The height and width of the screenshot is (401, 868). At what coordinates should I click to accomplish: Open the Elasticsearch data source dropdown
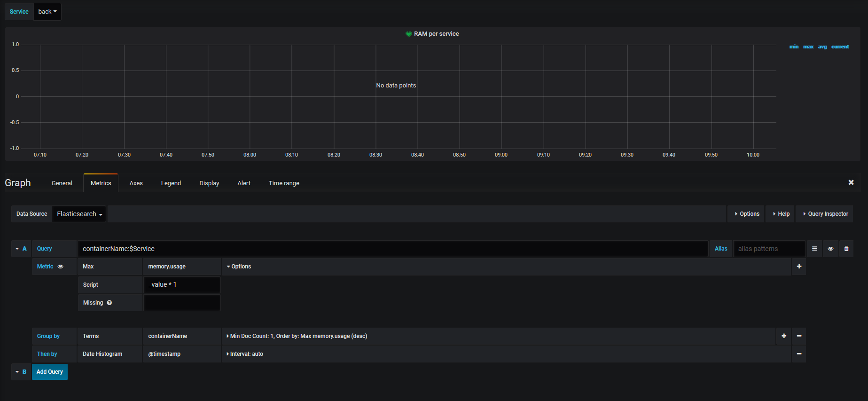coord(79,214)
